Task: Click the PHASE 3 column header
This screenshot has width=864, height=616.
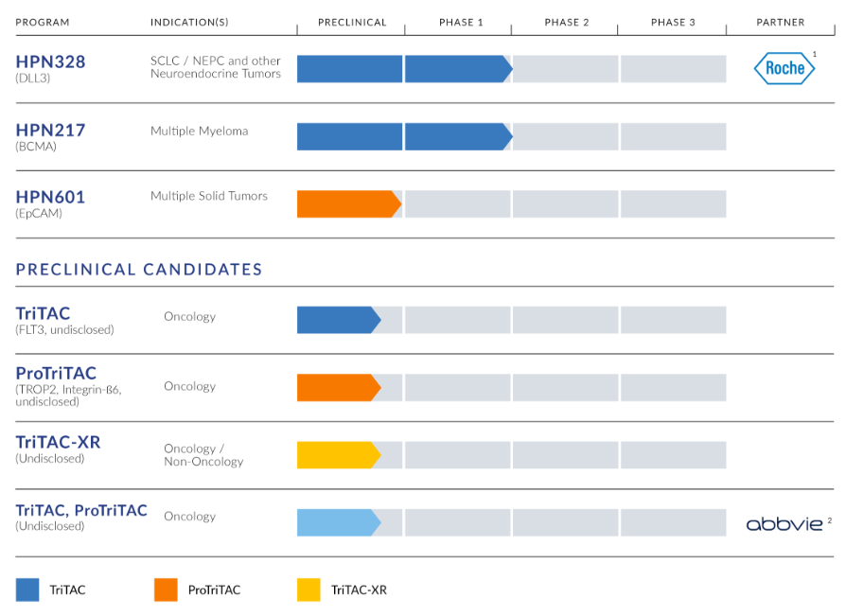Action: 673,23
